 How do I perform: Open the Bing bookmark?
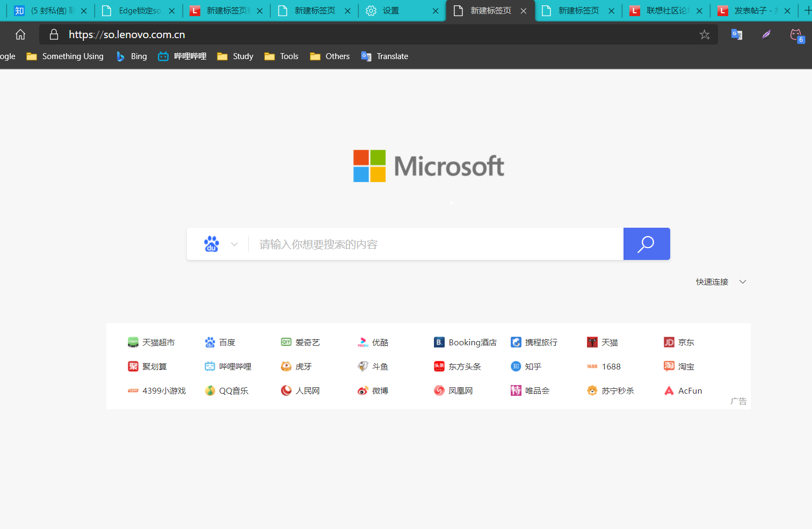click(132, 56)
